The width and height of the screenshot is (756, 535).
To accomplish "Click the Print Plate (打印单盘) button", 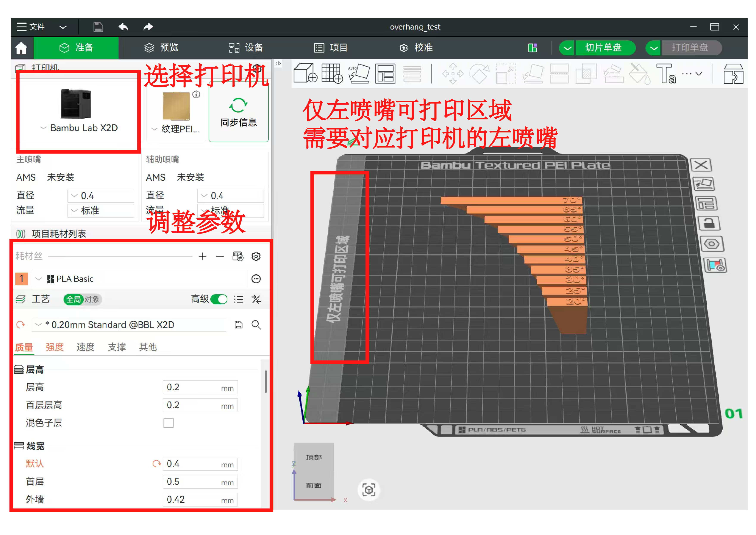I will pos(692,48).
